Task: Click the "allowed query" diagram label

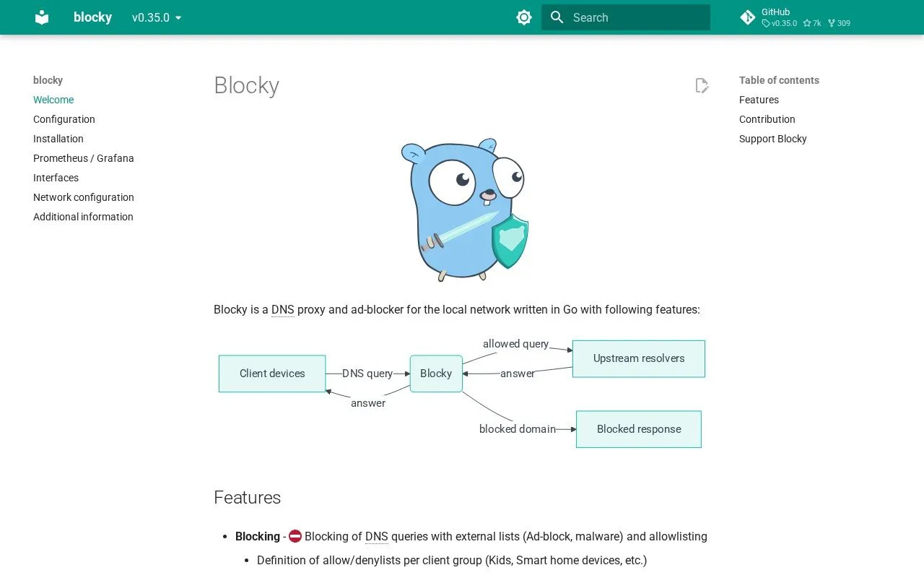Action: point(516,344)
